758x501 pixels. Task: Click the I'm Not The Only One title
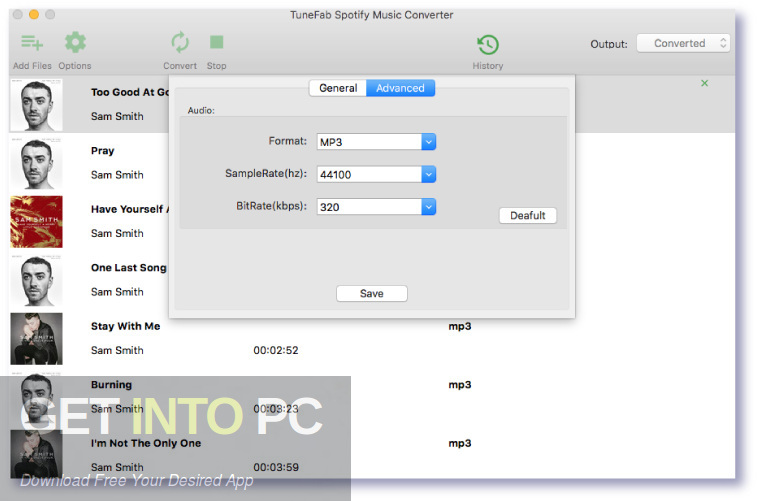point(146,443)
